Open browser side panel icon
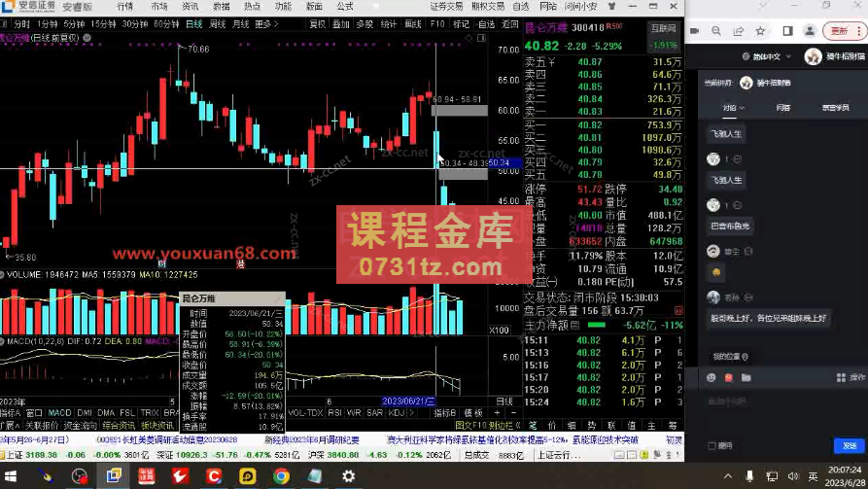Viewport: 868px width, 489px height. [x=787, y=31]
